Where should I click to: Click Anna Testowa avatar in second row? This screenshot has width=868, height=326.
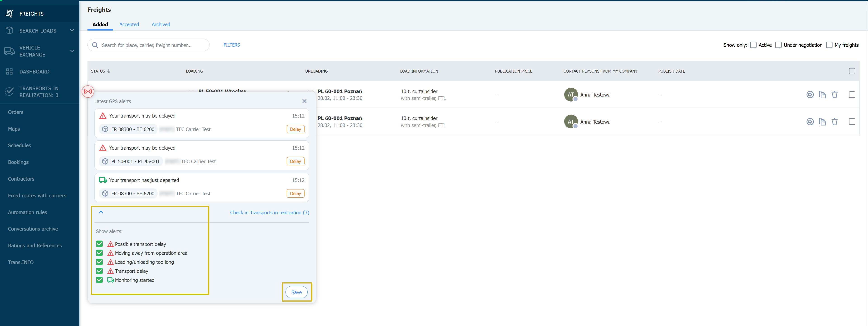pyautogui.click(x=571, y=122)
